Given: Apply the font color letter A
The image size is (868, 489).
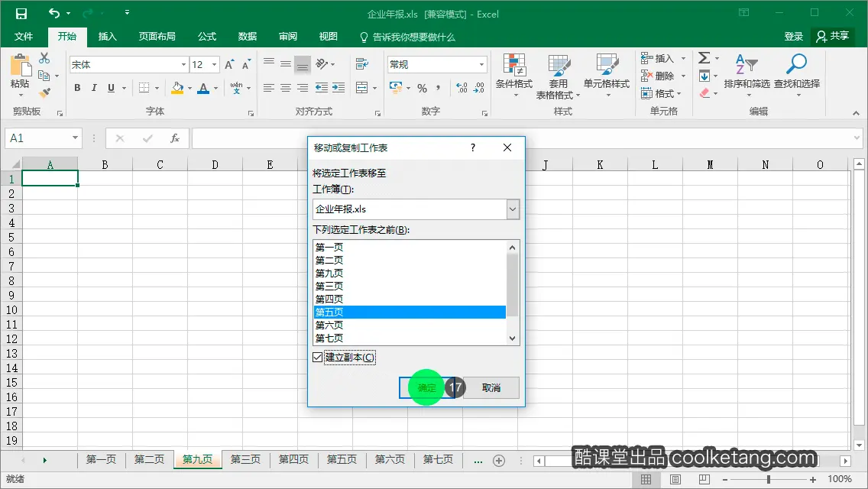Looking at the screenshot, I should (x=203, y=88).
